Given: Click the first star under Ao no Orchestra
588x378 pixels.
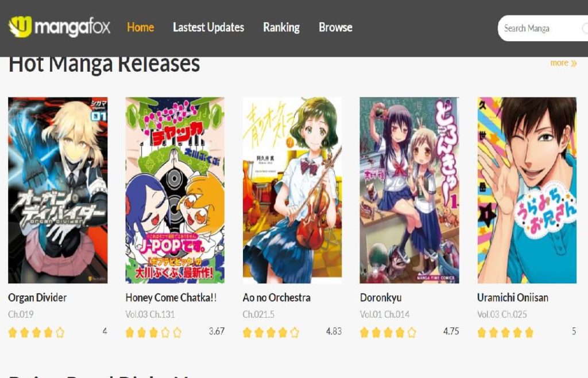Looking at the screenshot, I should tap(247, 332).
